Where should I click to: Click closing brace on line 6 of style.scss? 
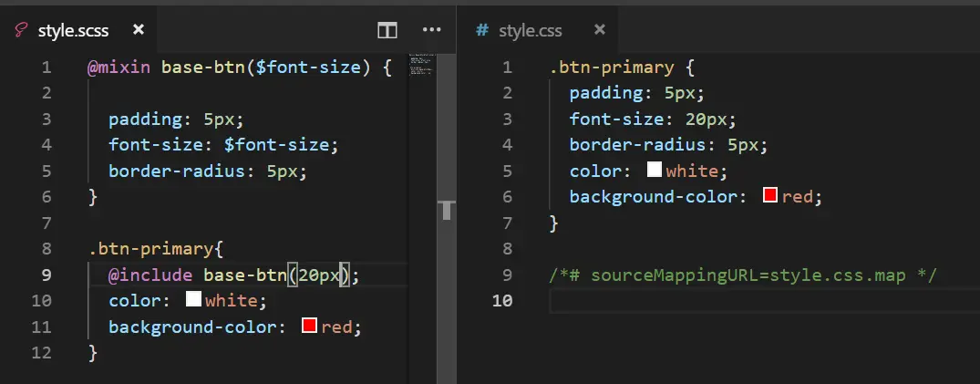pos(92,197)
